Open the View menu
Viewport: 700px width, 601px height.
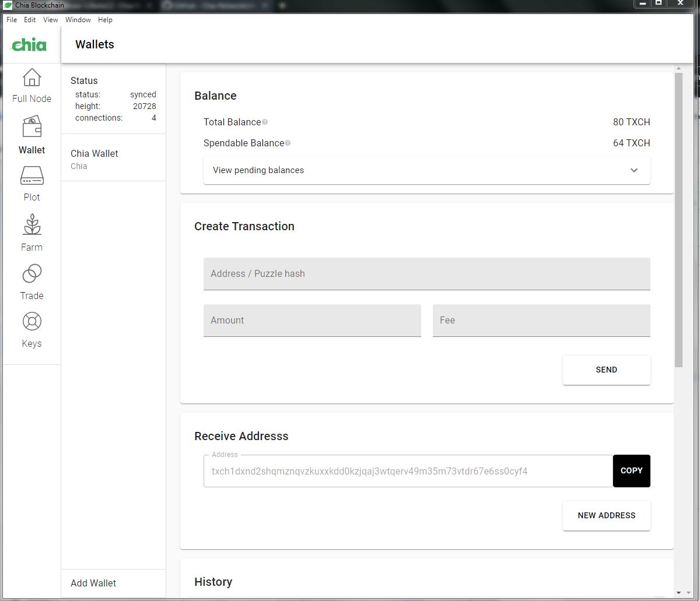click(x=51, y=20)
